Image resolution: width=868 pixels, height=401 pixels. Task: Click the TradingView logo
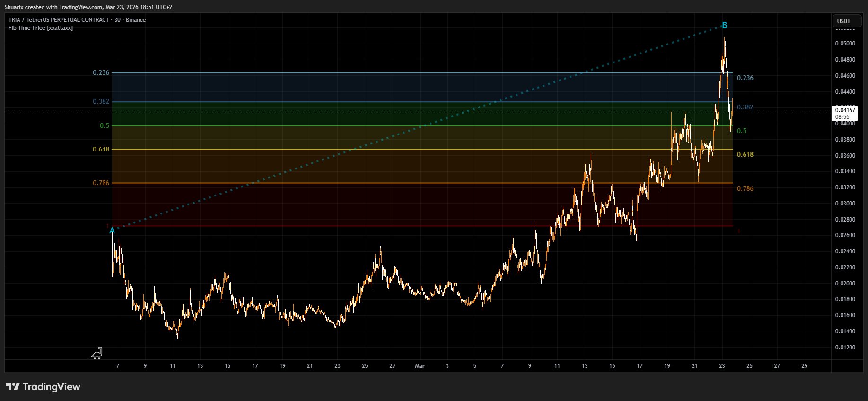click(x=43, y=387)
